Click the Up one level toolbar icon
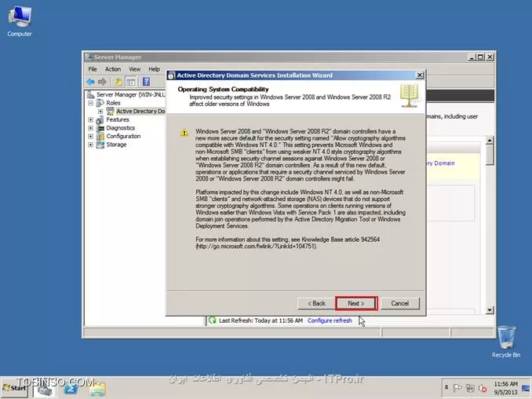This screenshot has height=399, width=532. coord(118,82)
